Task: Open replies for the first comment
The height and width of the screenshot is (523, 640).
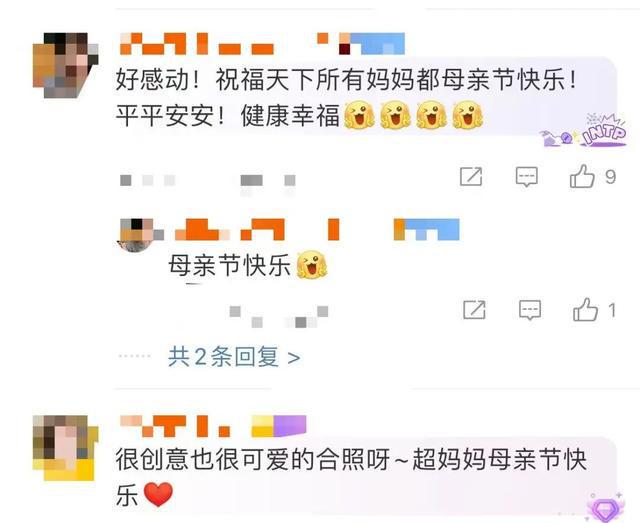Action: (x=527, y=177)
